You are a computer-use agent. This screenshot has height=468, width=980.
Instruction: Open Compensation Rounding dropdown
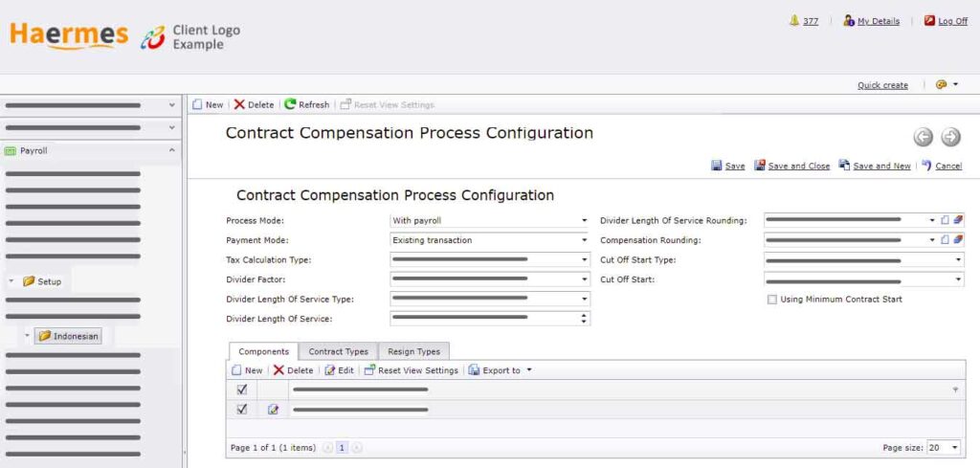point(932,240)
